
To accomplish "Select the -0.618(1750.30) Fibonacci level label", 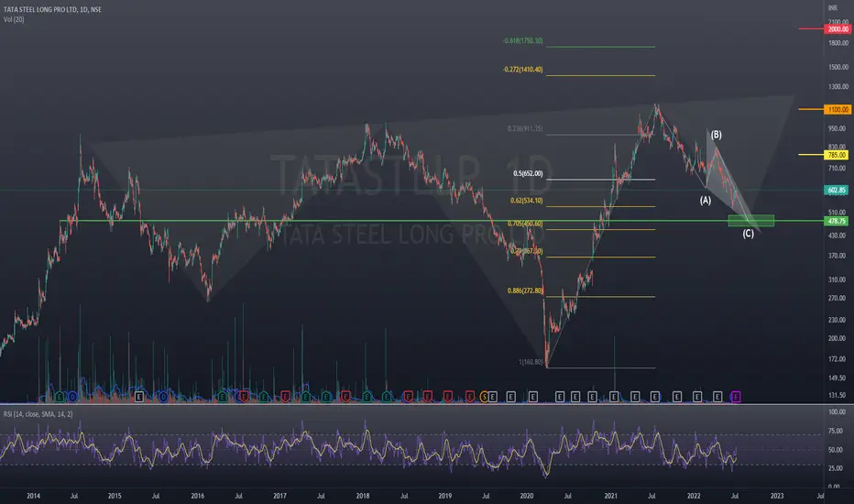I will click(x=523, y=41).
